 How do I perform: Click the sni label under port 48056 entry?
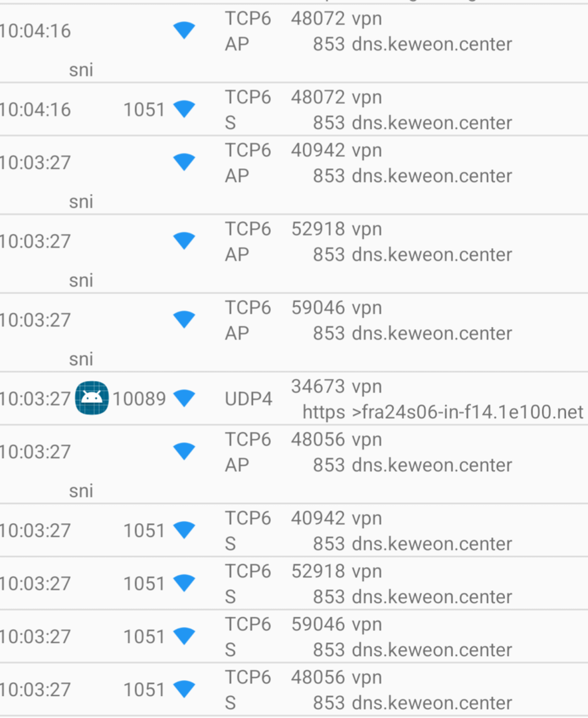tap(81, 491)
